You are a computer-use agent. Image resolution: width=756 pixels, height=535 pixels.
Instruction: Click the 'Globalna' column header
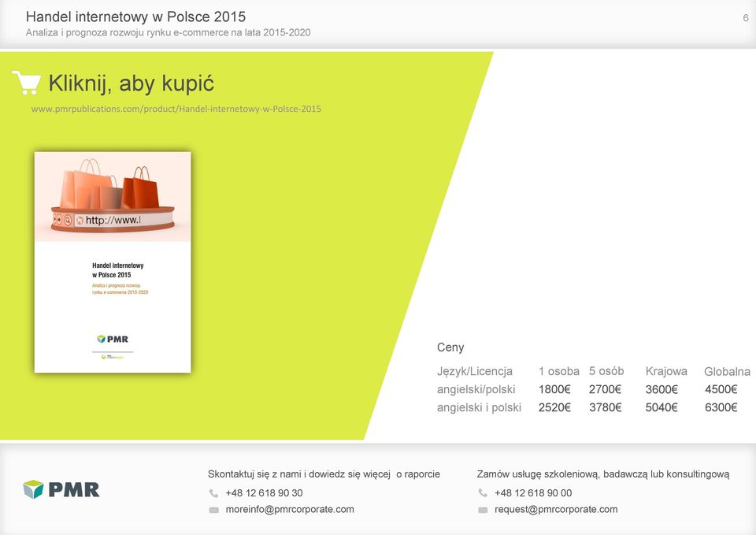tap(727, 371)
